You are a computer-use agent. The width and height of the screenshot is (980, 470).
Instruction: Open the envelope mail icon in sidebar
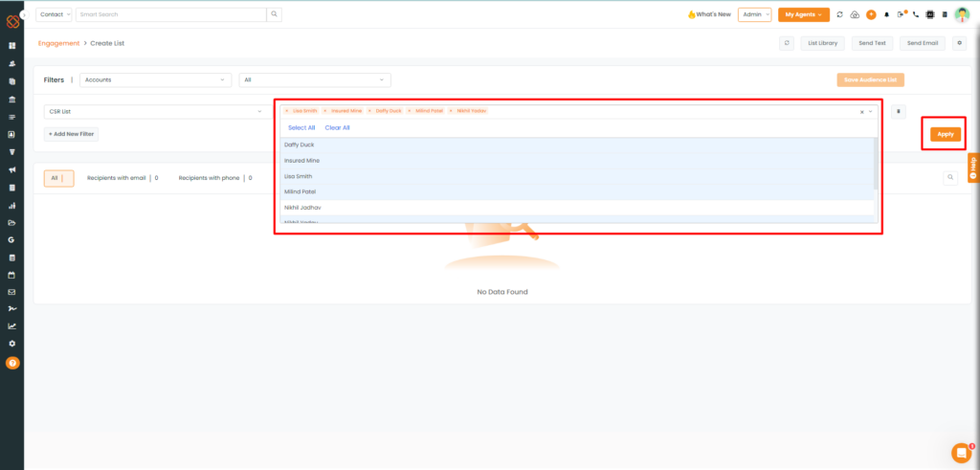tap(11, 292)
